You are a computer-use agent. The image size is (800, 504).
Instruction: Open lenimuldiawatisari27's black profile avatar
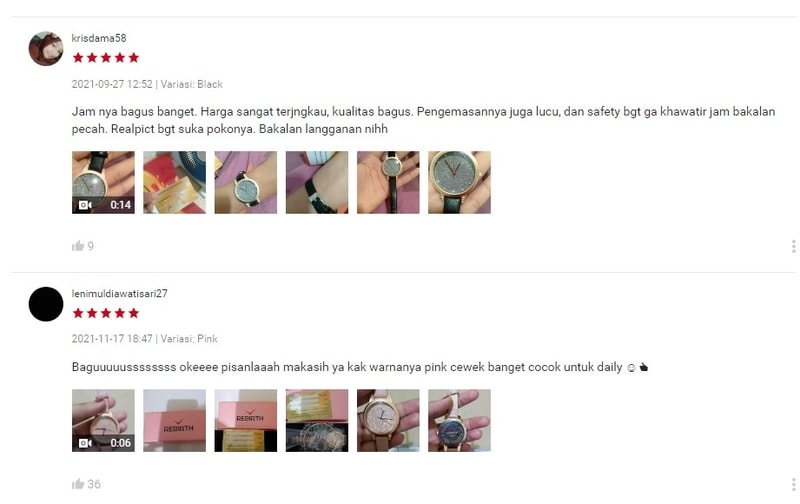pos(46,304)
